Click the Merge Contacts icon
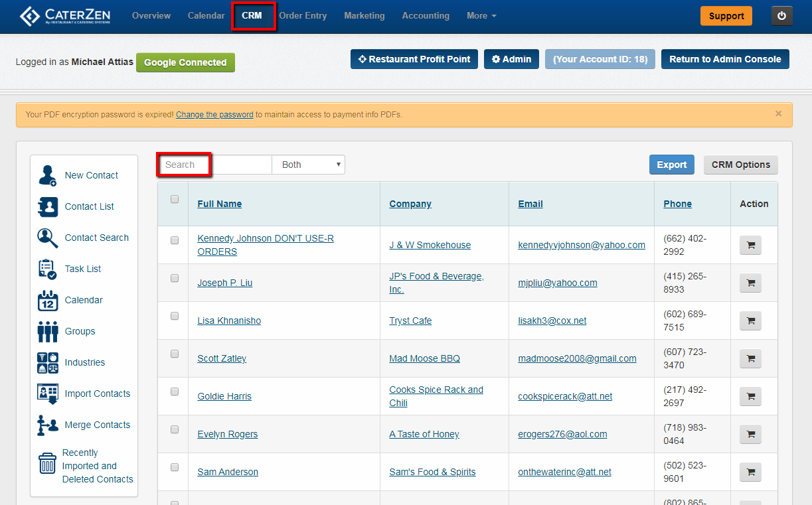 coord(48,425)
